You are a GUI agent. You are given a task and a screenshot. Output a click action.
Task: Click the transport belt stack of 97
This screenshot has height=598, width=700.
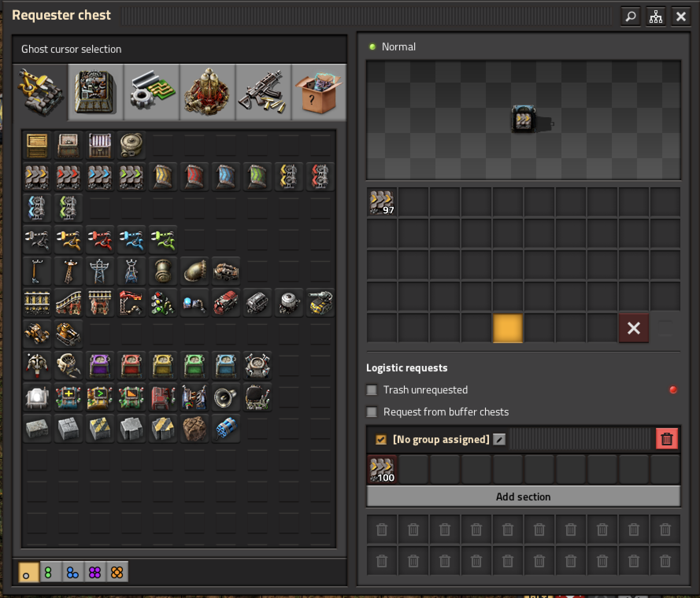tap(382, 202)
